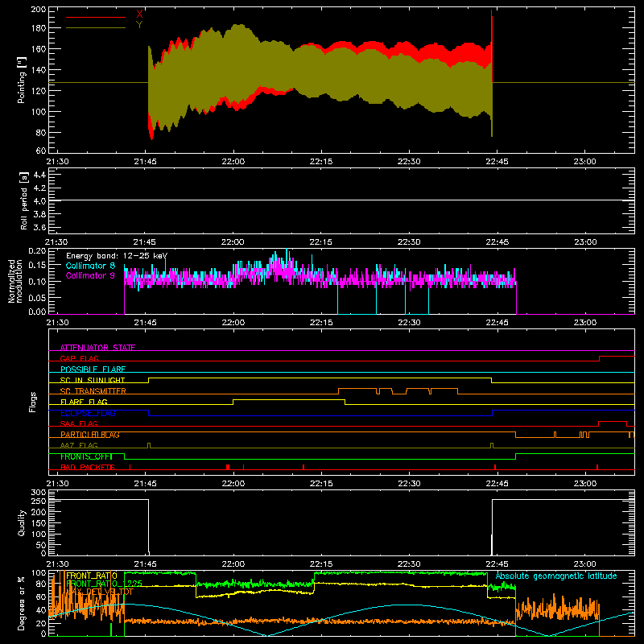
Task: Click the green FRONT_RATIO_1225 legend label
Action: point(104,583)
